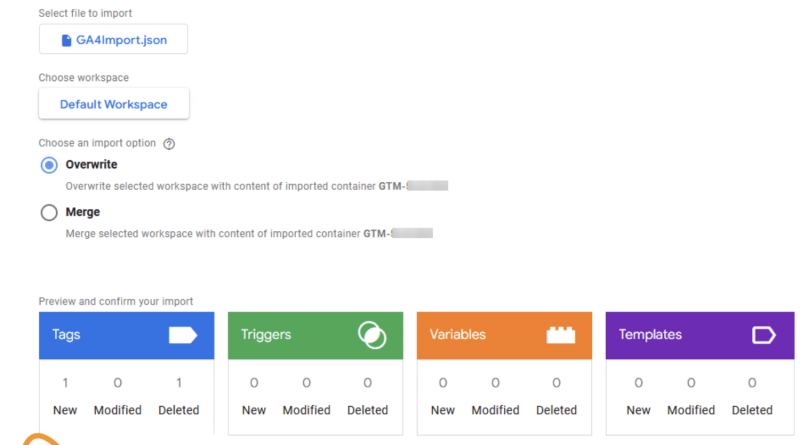Select the Overwrite import option
The width and height of the screenshot is (800, 445).
tap(49, 165)
